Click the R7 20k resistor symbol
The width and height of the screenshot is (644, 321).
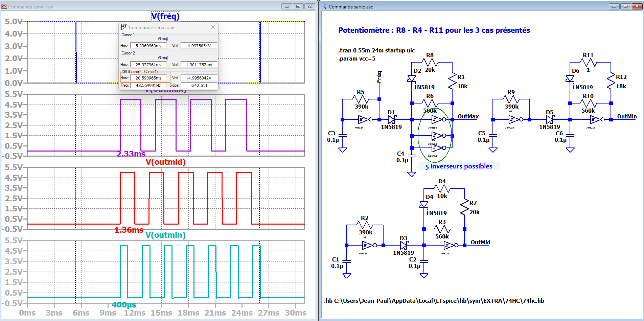point(464,207)
